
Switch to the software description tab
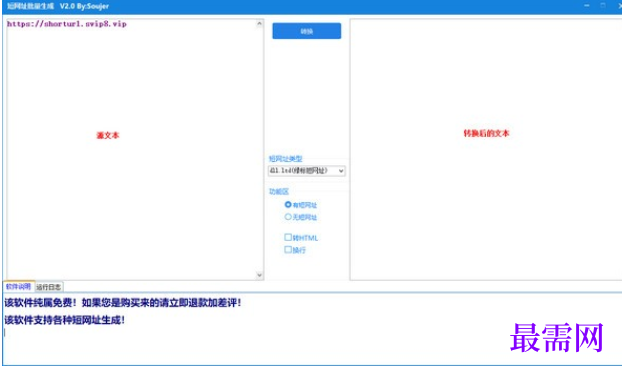[x=18, y=286]
